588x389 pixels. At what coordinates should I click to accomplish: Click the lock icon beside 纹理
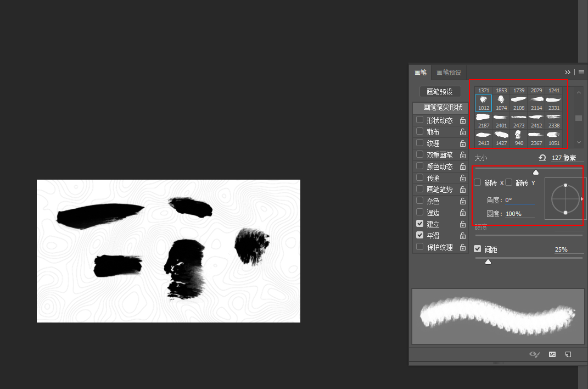pos(463,143)
